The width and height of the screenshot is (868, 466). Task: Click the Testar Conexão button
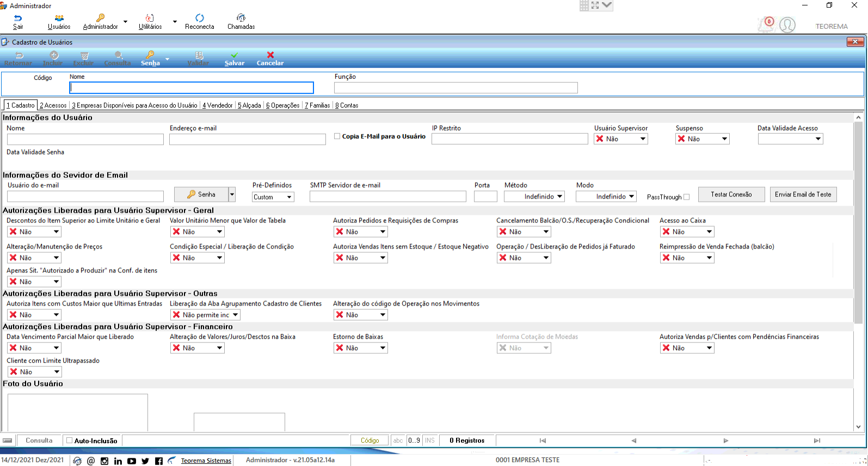[x=731, y=195]
